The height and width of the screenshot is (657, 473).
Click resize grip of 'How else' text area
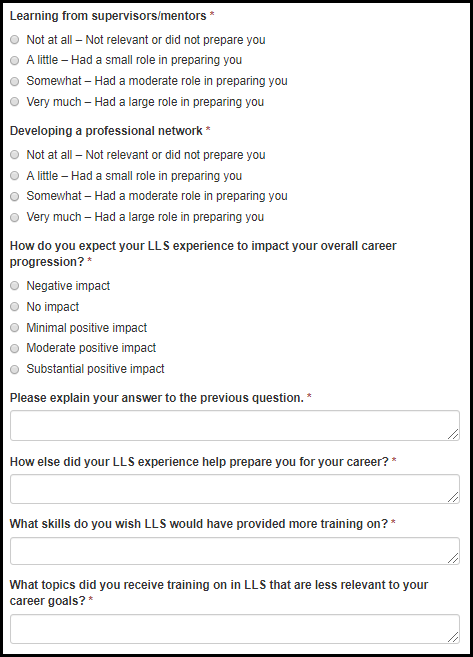point(453,497)
